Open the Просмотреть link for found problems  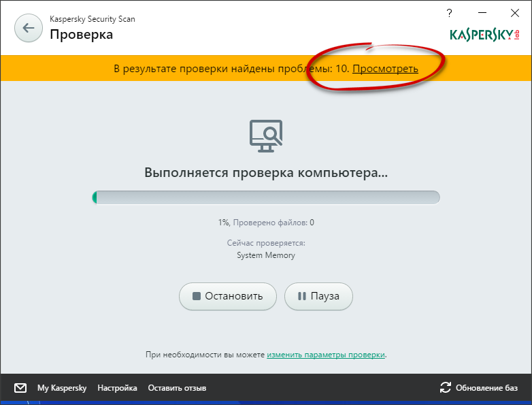pyautogui.click(x=385, y=69)
